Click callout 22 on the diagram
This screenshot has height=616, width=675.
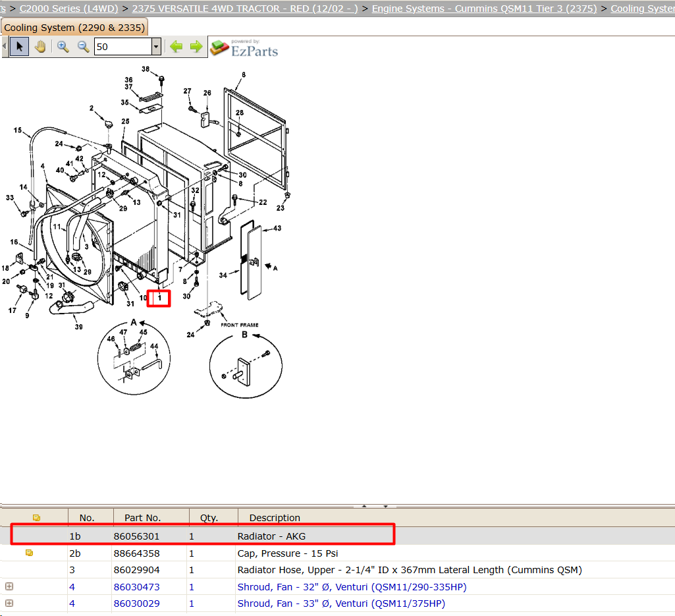pos(263,202)
